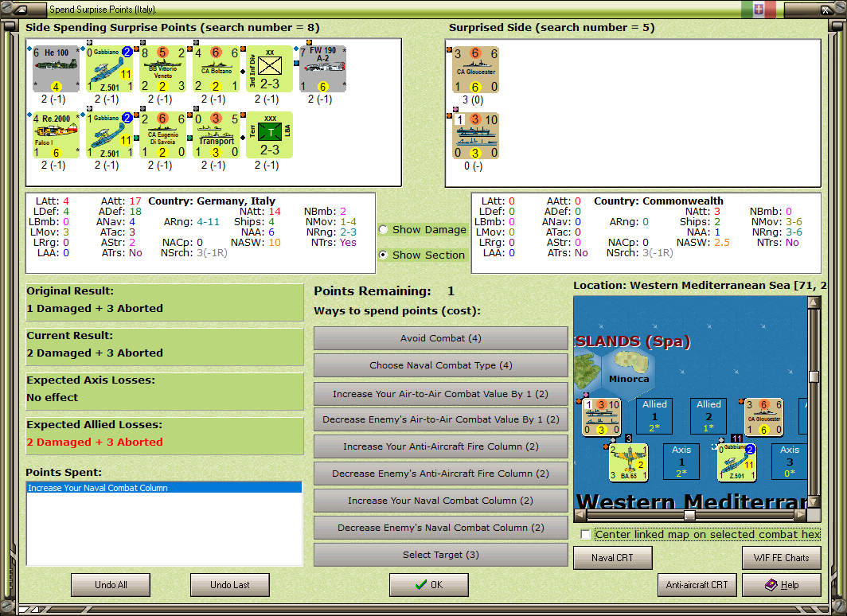Image resolution: width=847 pixels, height=616 pixels.
Task: Open the Anti-aircraft CRT chart
Action: (x=697, y=585)
